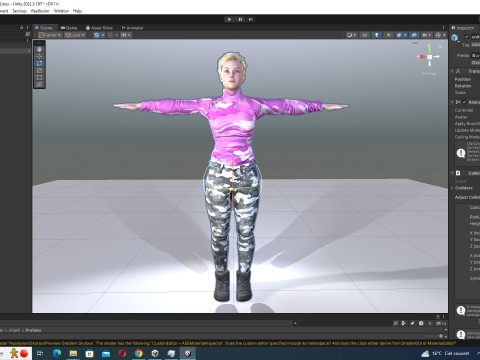The image size is (480, 360).
Task: Open the draw mode (shading) dropdown
Action: (x=351, y=35)
